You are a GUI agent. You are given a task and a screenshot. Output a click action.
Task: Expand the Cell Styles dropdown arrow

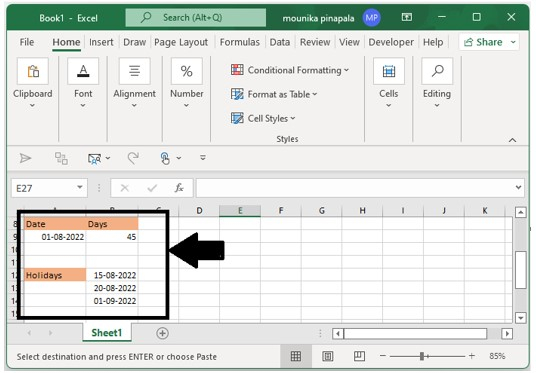[293, 118]
